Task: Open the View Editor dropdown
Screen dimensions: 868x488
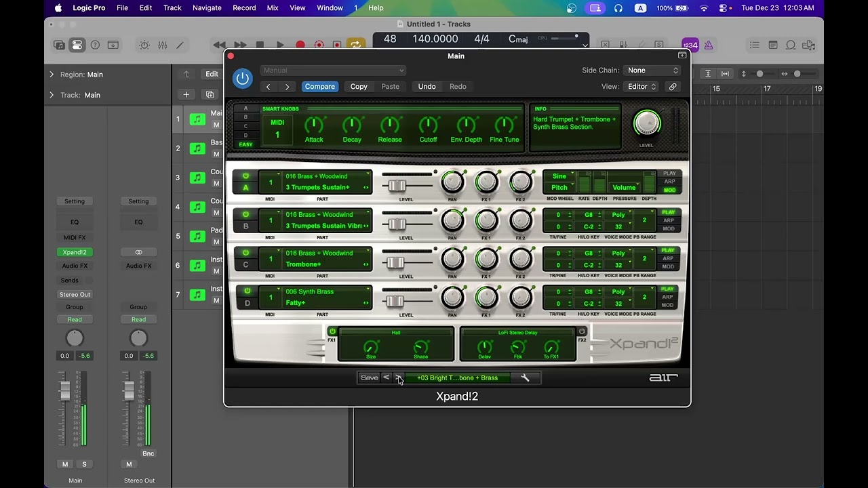Action: pos(641,87)
